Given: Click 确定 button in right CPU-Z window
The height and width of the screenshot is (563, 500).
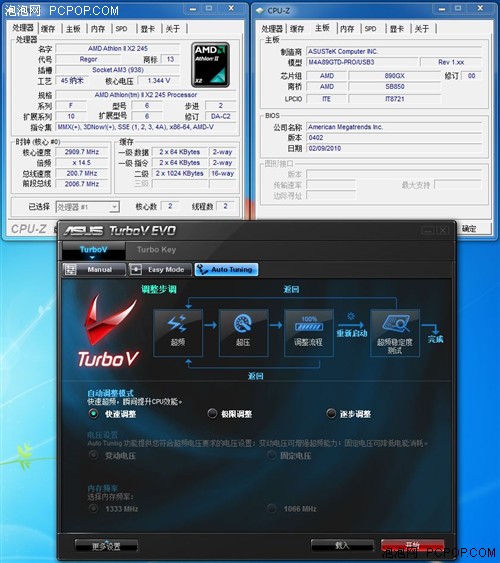Looking at the screenshot, I should point(469,229).
